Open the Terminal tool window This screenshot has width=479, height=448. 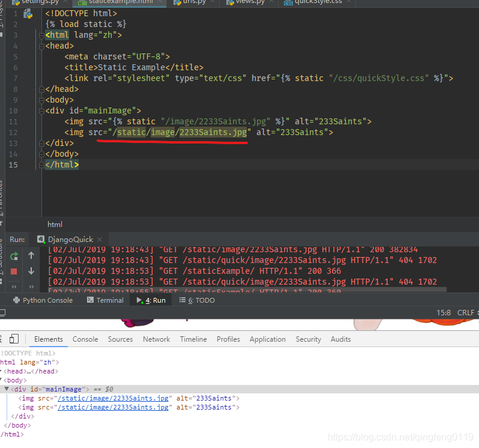[105, 300]
